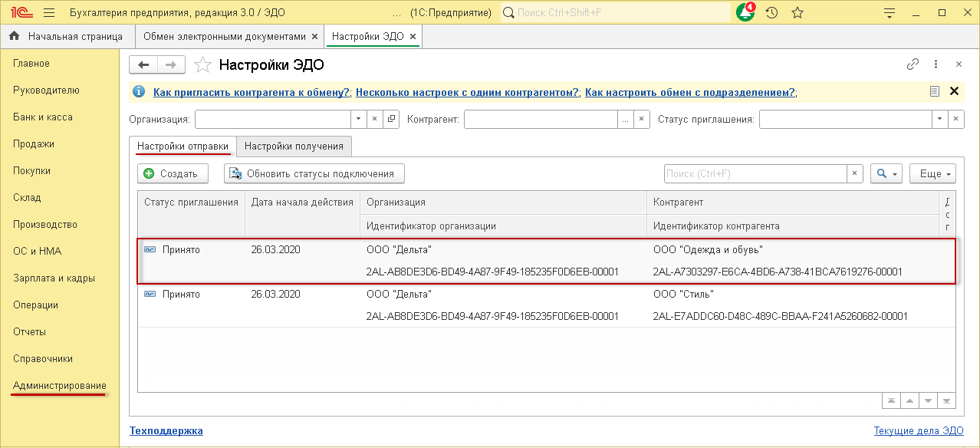Image resolution: width=980 pixels, height=448 pixels.
Task: Open the Продажи section
Action: (x=34, y=144)
